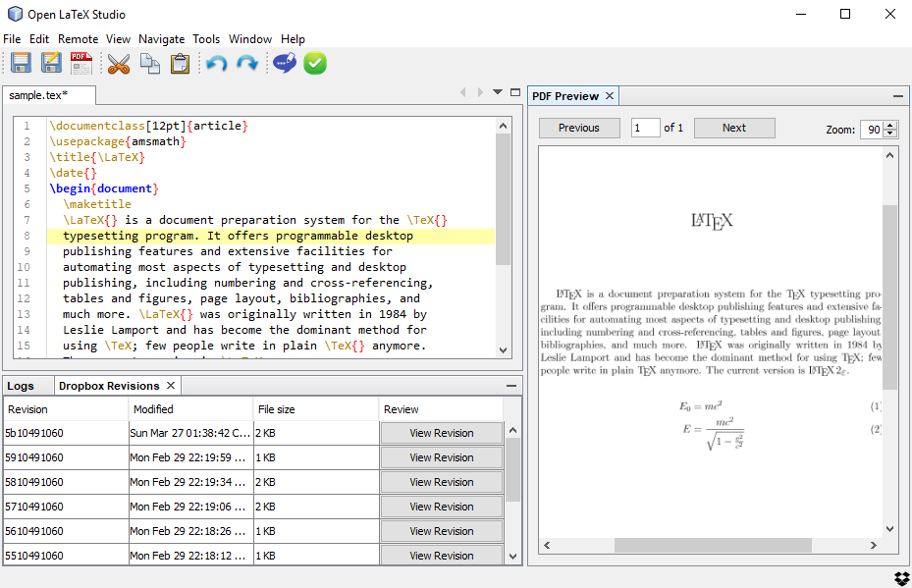Cut selection with the scissors icon
The height and width of the screenshot is (588, 912).
click(119, 64)
